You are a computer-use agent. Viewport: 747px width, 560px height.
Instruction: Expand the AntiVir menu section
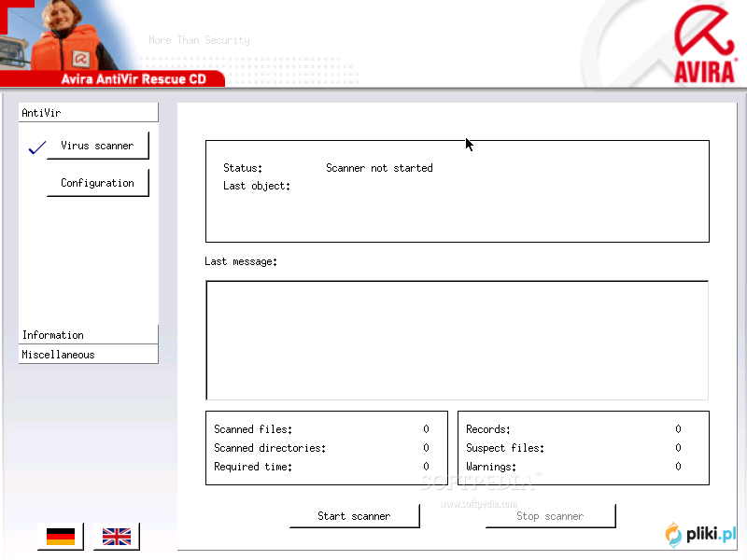(88, 113)
